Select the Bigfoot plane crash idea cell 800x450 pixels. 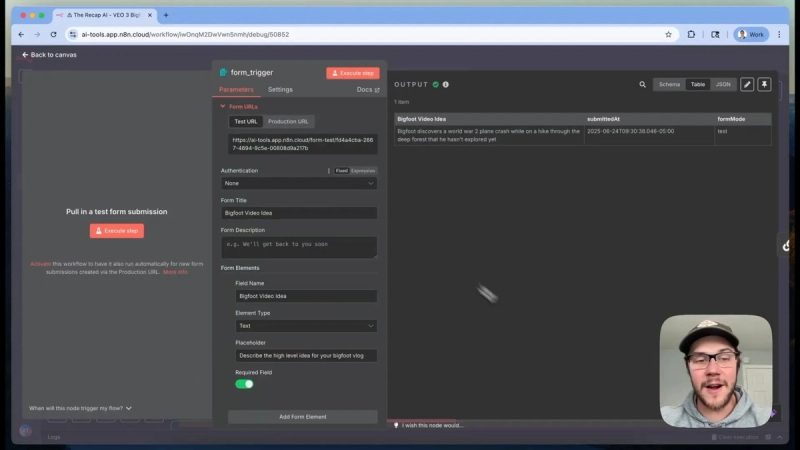coord(489,135)
